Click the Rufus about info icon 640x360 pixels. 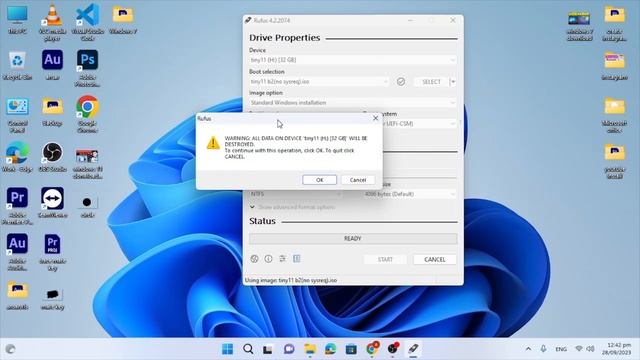268,259
